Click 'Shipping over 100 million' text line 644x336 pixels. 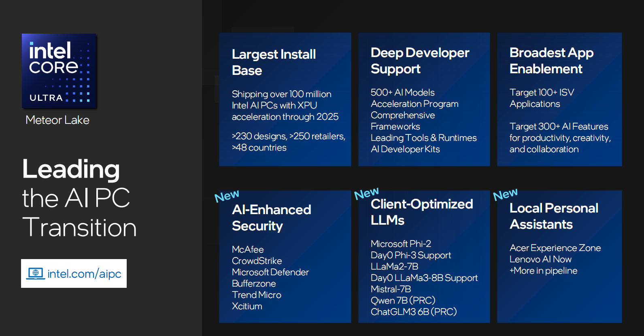[x=282, y=94]
